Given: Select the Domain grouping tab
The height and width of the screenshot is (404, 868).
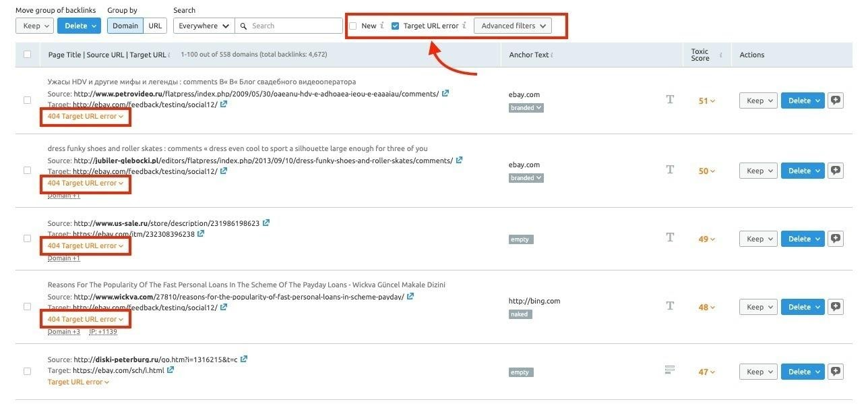Looking at the screenshot, I should (x=125, y=25).
